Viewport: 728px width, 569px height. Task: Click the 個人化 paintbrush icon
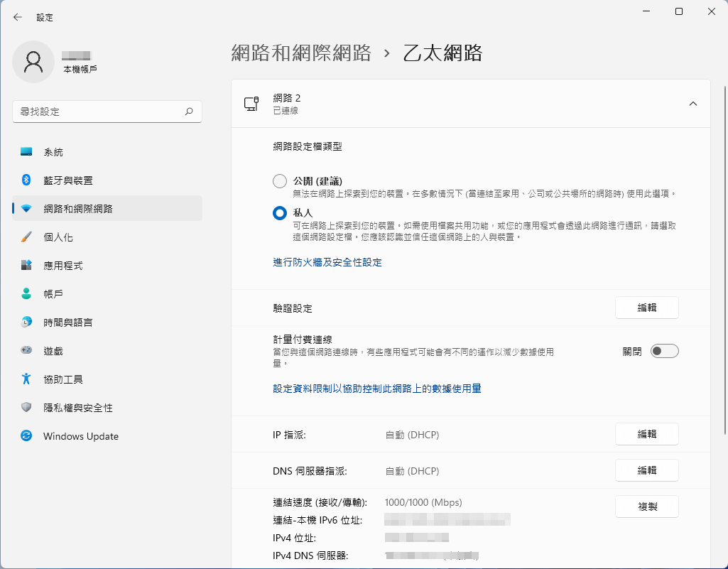pyautogui.click(x=26, y=237)
